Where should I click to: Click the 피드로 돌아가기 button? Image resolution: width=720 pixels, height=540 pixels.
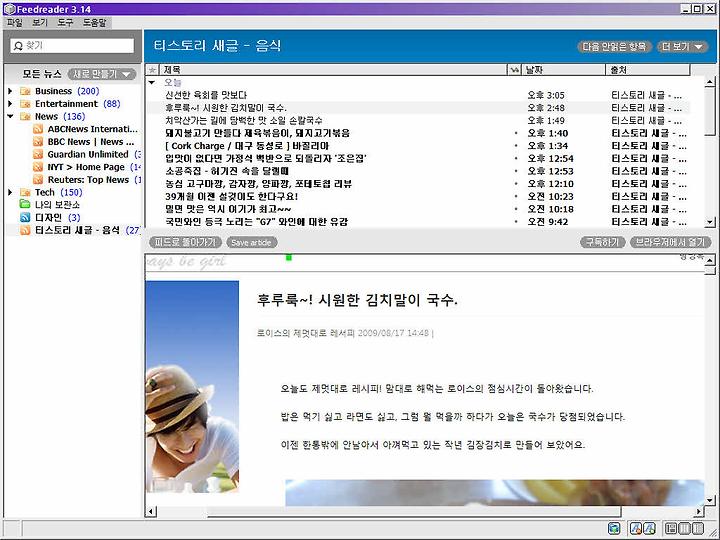point(186,242)
